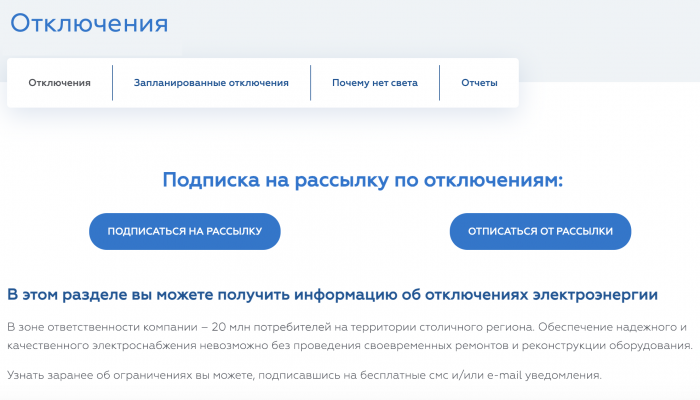Screen dimensions: 700x400
Task: Click the word электроэнергии in bold heading
Action: click(595, 294)
